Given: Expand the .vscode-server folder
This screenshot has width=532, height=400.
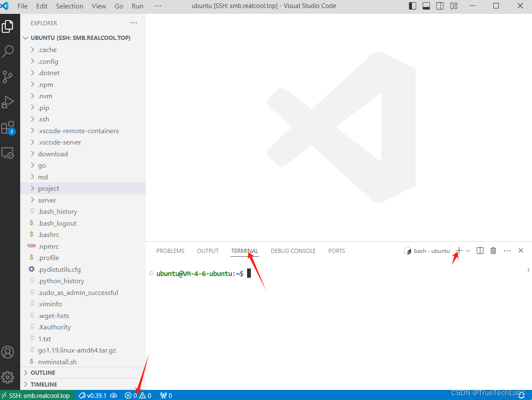Looking at the screenshot, I should [x=83, y=142].
